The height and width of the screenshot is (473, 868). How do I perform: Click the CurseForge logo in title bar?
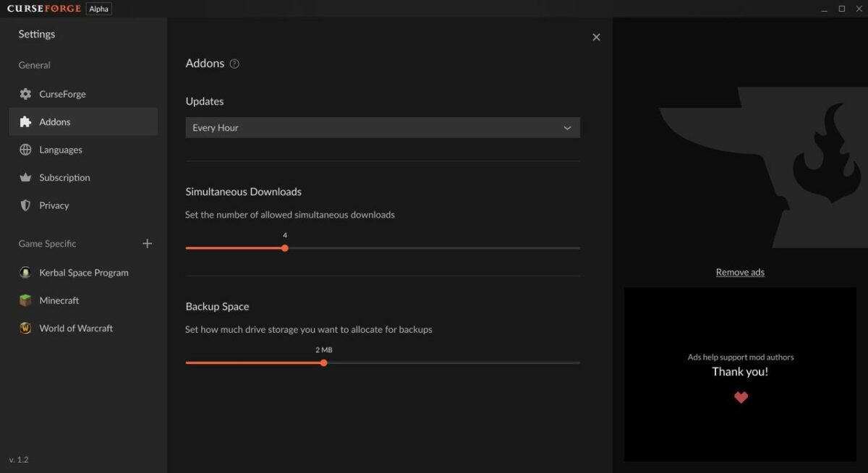click(44, 9)
